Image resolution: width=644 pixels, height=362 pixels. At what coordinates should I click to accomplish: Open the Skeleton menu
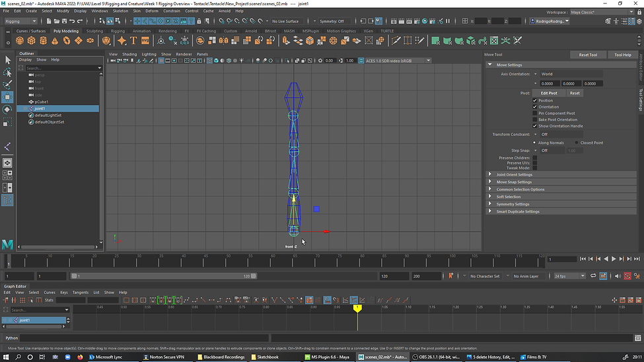click(x=120, y=11)
